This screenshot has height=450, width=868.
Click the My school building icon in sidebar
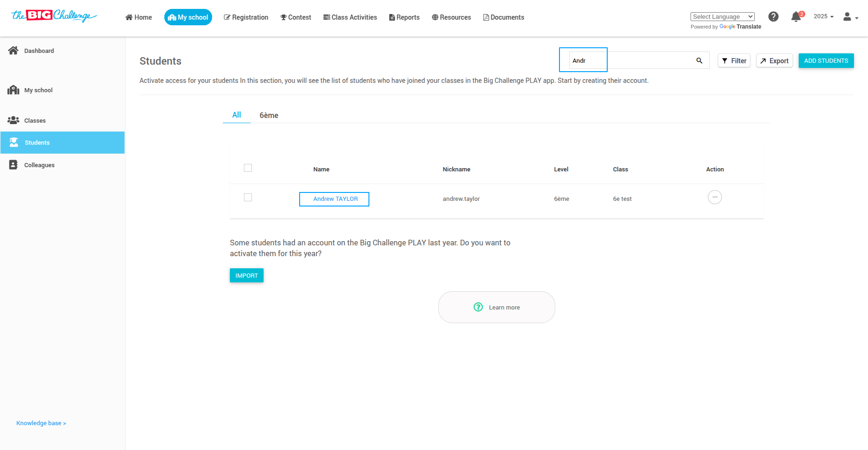coord(13,90)
